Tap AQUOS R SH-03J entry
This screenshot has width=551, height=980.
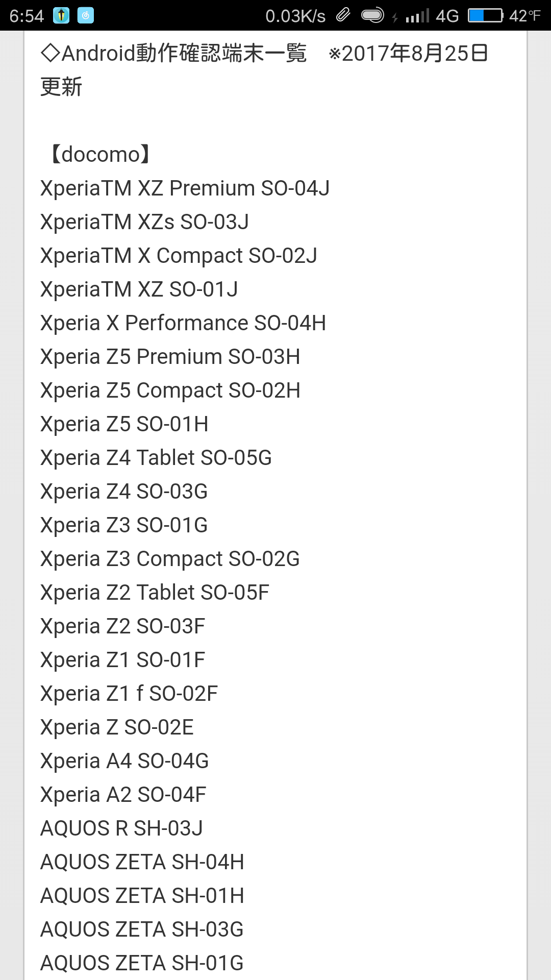[x=122, y=828]
